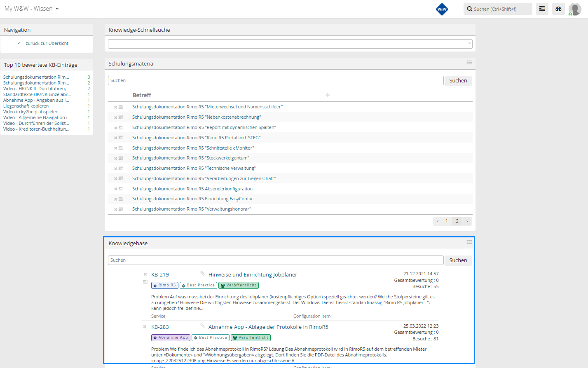588x368 pixels.
Task: Click the x icon for 'Mieterwechsel und Namensschilder' row
Action: [x=116, y=107]
